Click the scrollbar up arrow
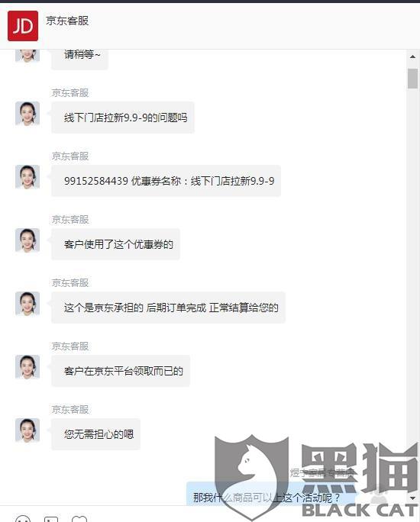This screenshot has width=420, height=522. click(412, 57)
